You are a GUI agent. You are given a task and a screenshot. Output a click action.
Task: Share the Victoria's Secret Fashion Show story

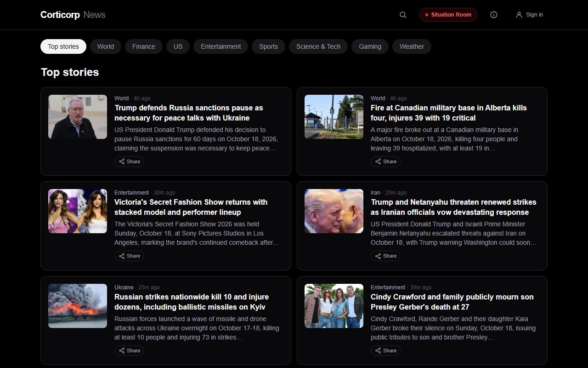(129, 256)
